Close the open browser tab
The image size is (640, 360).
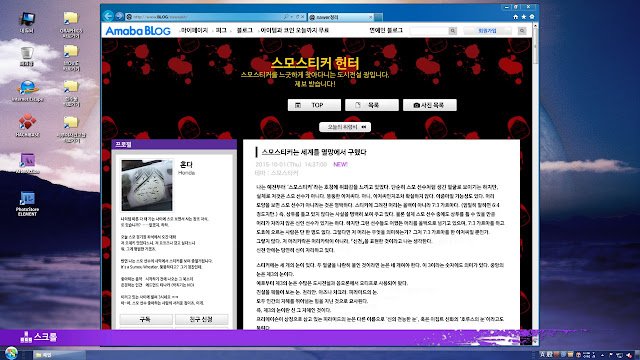pyautogui.click(x=371, y=17)
